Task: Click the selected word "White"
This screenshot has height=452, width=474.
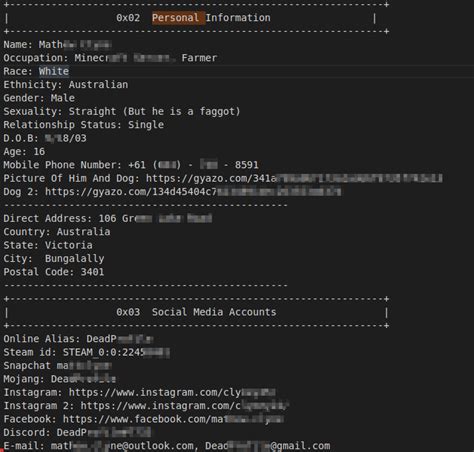Action: (54, 71)
